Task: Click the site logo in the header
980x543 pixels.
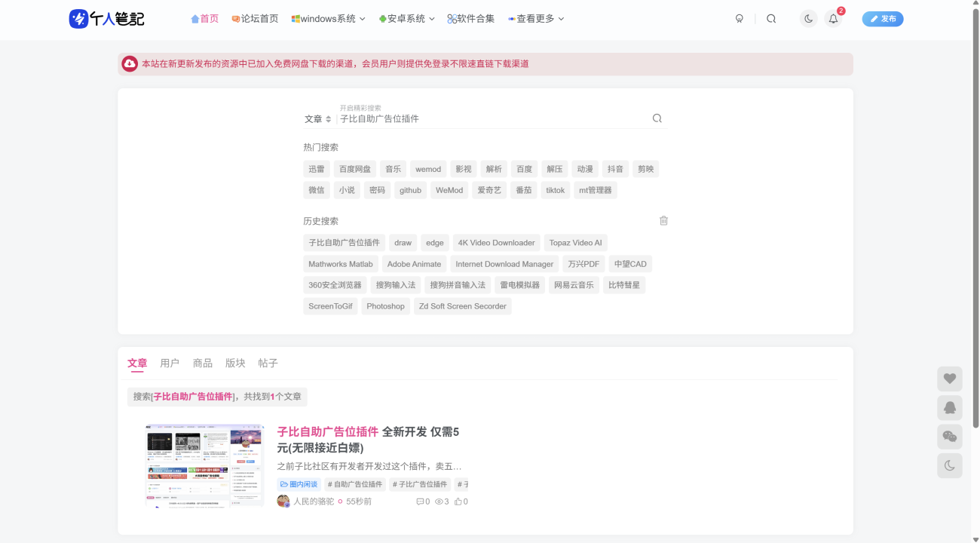Action: coord(106,19)
